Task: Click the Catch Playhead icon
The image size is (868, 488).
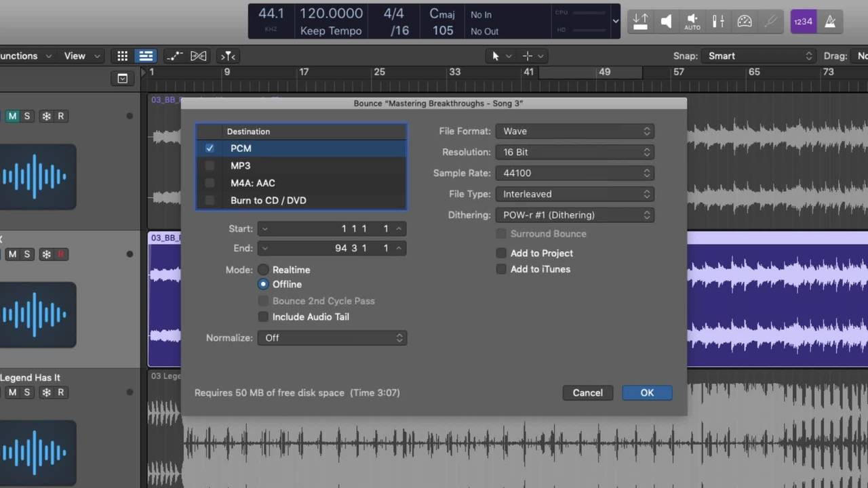Action: 229,56
